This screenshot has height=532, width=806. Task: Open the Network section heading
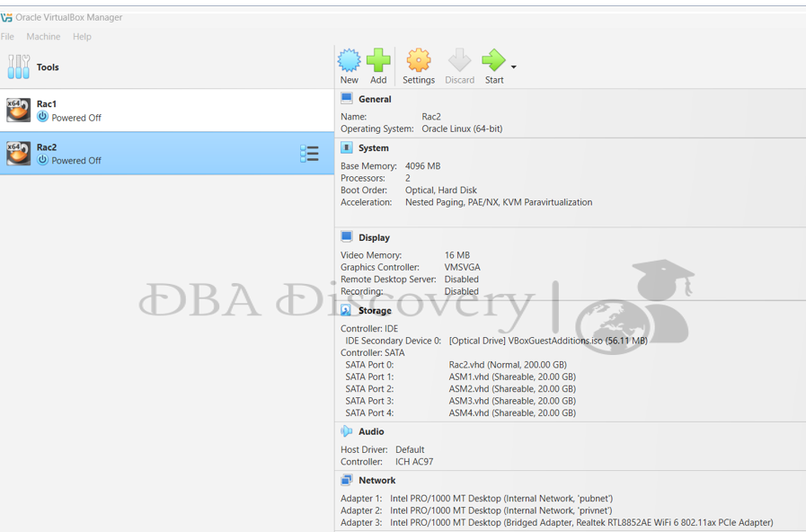[x=376, y=481]
